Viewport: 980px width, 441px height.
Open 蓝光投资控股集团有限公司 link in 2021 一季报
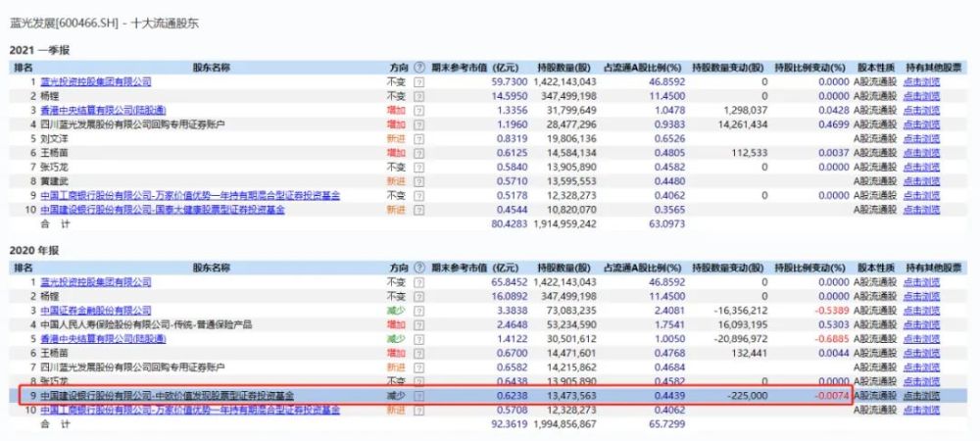click(x=96, y=81)
